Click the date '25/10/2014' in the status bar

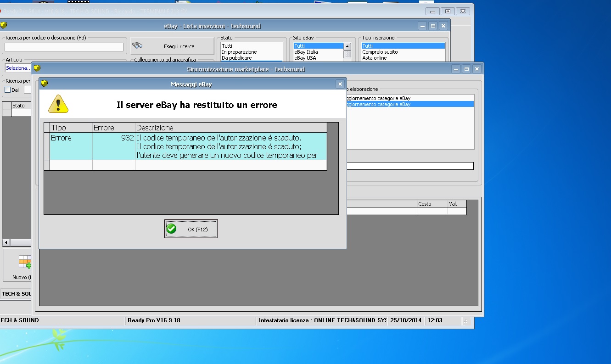click(x=406, y=320)
